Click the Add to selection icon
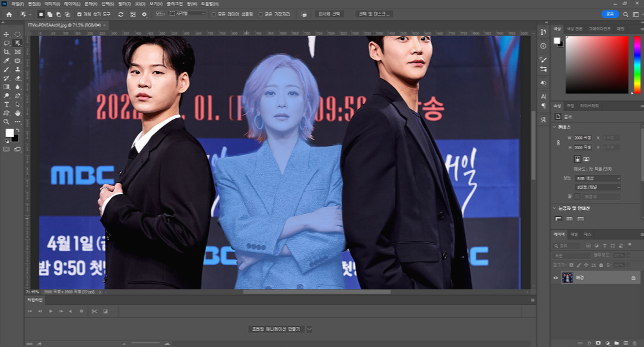The height and width of the screenshot is (347, 644). (50, 14)
